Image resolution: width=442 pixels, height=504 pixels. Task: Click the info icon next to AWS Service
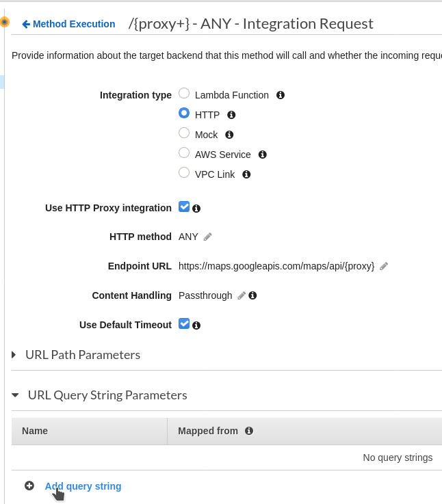[x=263, y=155]
